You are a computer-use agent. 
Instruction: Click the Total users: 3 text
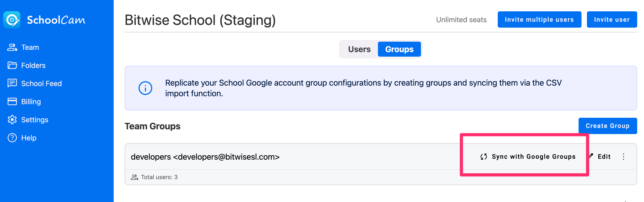159,177
